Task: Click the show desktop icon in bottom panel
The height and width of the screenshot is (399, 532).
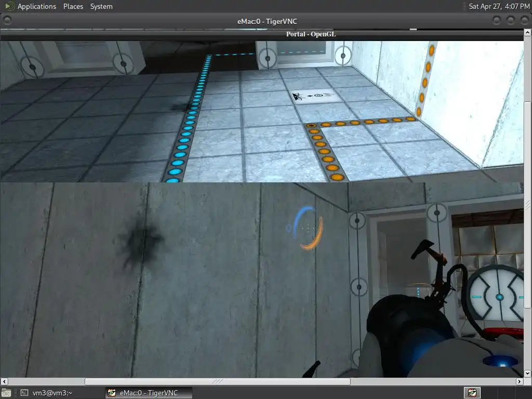Action: pyautogui.click(x=6, y=393)
